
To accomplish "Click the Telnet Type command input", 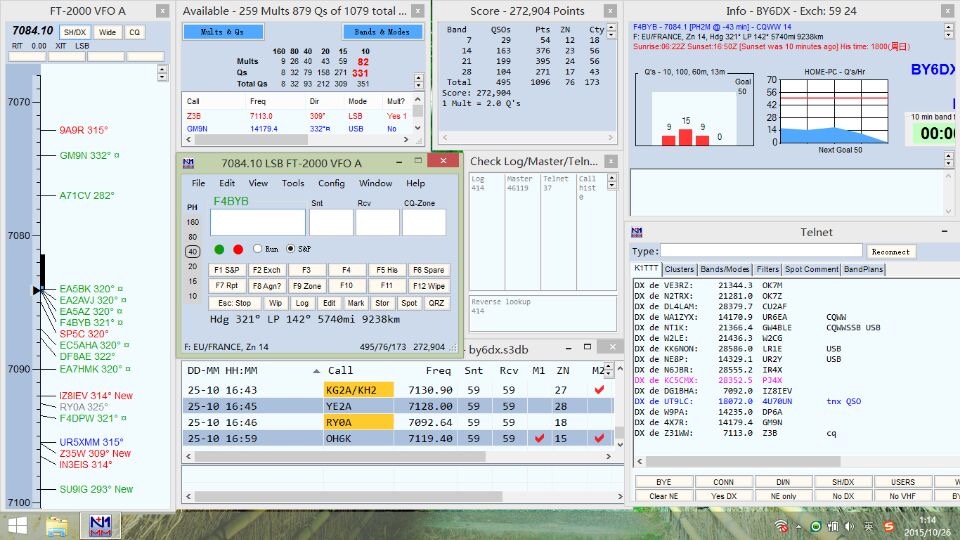I will click(x=761, y=250).
